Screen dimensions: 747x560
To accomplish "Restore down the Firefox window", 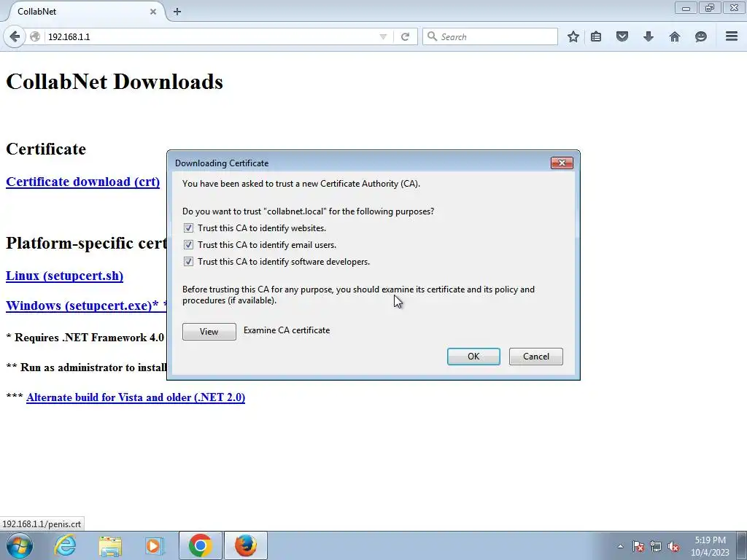I will click(x=710, y=7).
